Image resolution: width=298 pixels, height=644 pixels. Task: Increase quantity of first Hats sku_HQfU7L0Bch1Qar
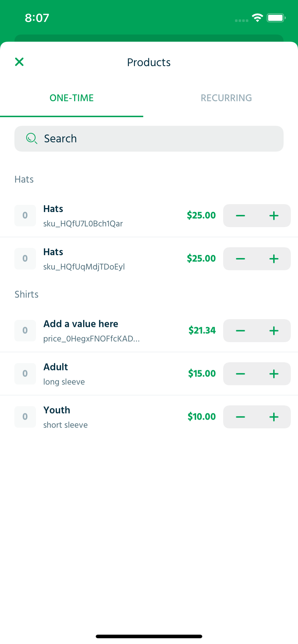(x=274, y=216)
